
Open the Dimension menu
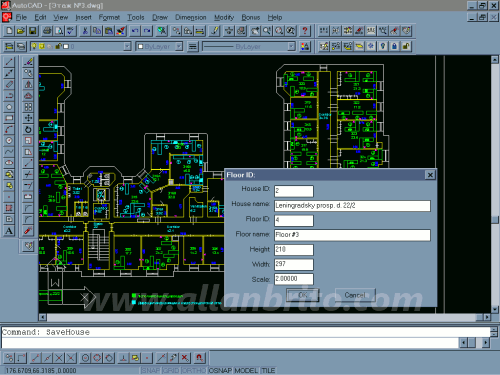(x=191, y=17)
